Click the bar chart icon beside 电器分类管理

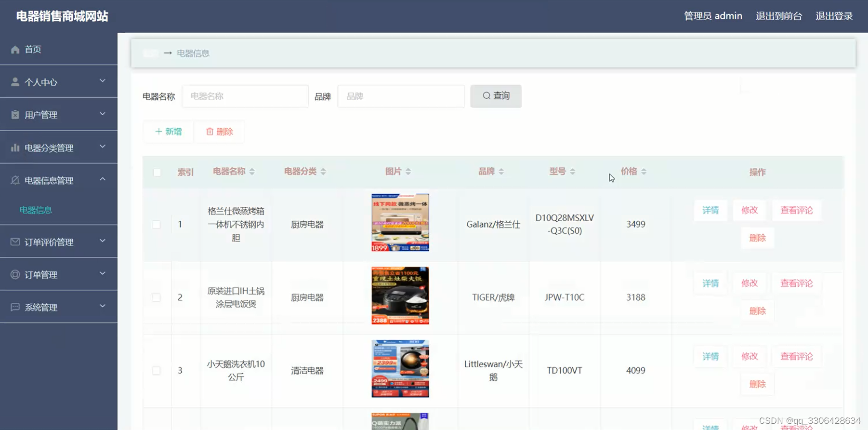tap(15, 148)
